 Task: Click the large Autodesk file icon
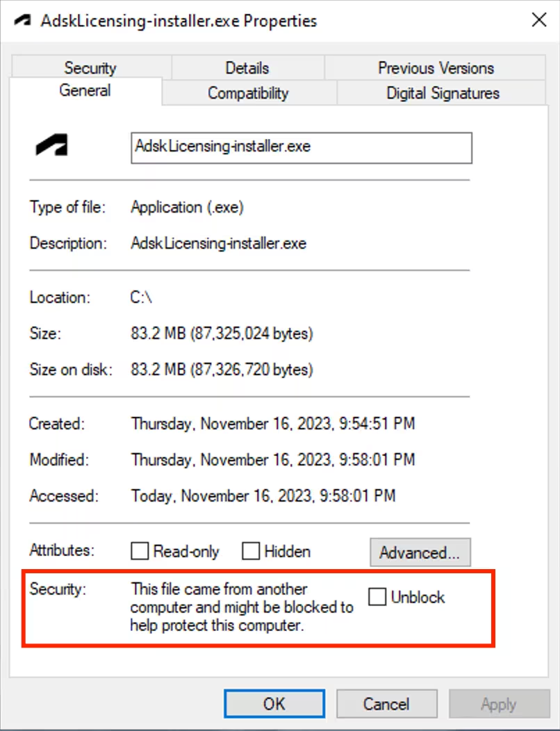pyautogui.click(x=52, y=147)
